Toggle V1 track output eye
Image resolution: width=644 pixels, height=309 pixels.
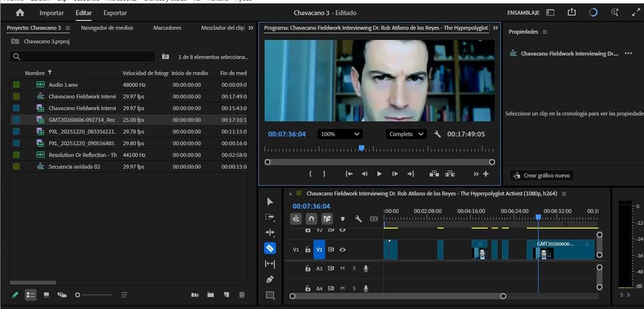[x=342, y=249]
